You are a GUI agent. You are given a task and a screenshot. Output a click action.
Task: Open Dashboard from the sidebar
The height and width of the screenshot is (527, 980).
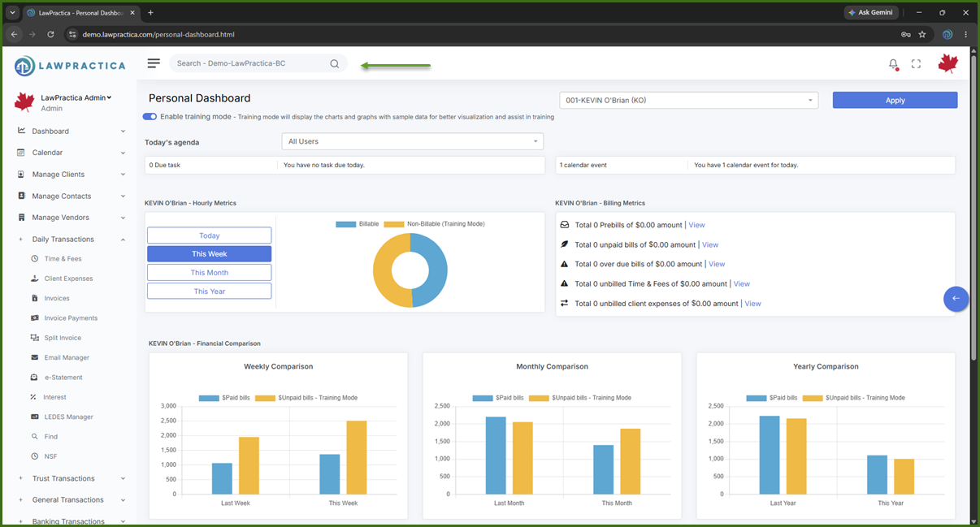50,131
